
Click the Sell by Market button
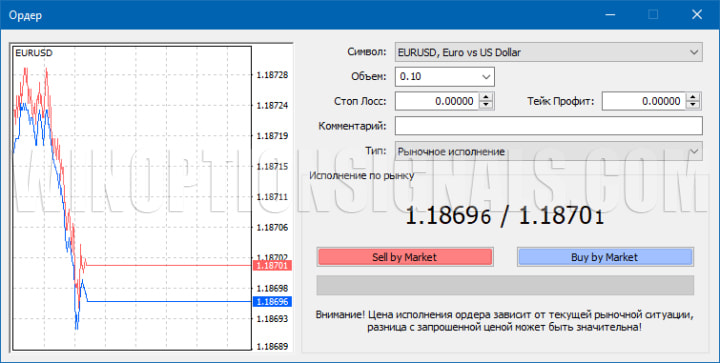pos(405,257)
